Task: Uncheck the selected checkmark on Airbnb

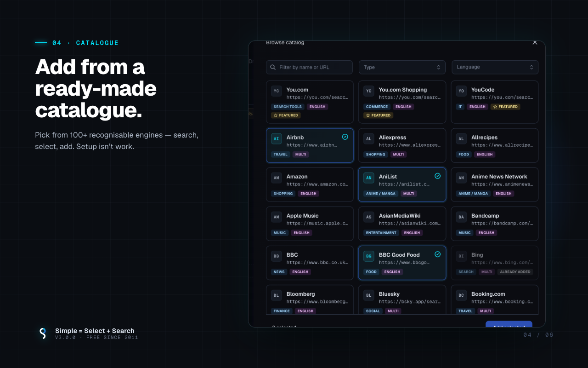Action: coord(345,137)
